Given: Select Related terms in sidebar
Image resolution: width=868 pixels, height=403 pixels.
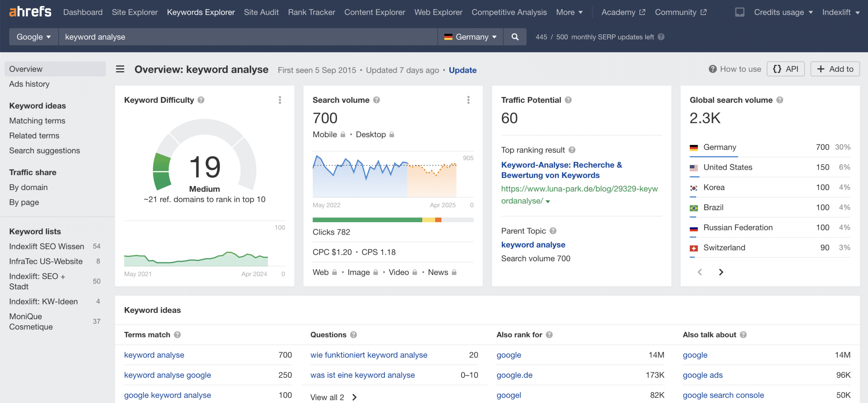Looking at the screenshot, I should pos(34,135).
